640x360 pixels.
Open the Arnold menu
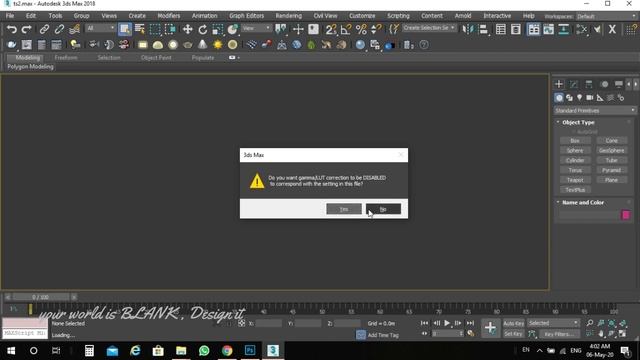tap(463, 16)
